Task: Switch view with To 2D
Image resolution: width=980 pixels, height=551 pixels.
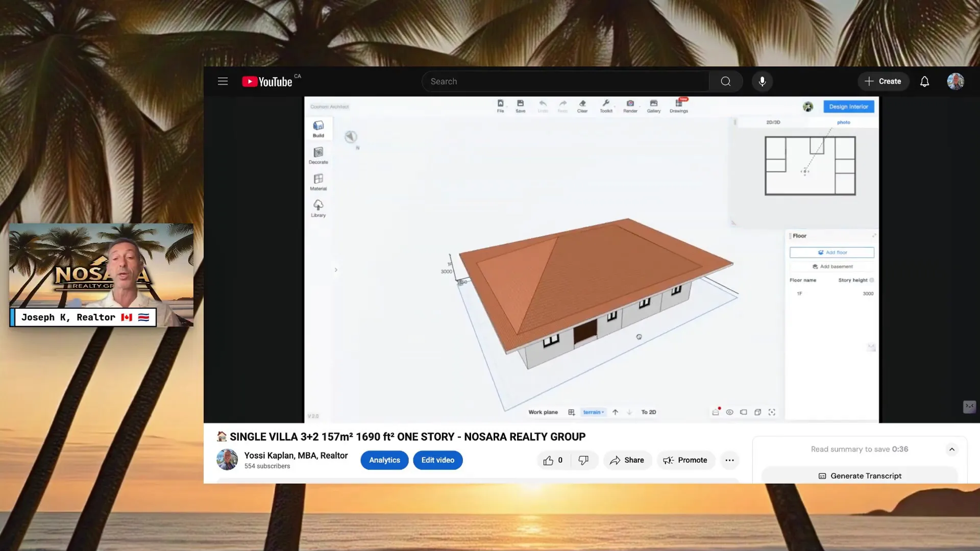Action: 649,412
